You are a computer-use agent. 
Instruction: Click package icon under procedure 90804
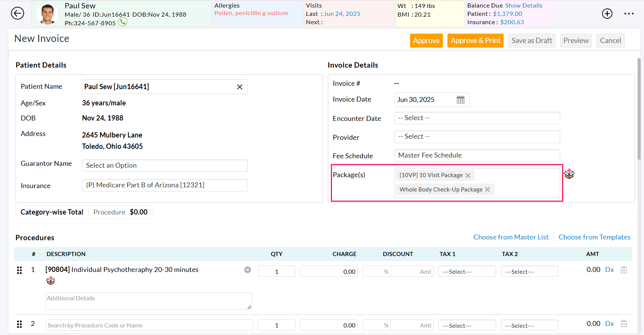[51, 281]
